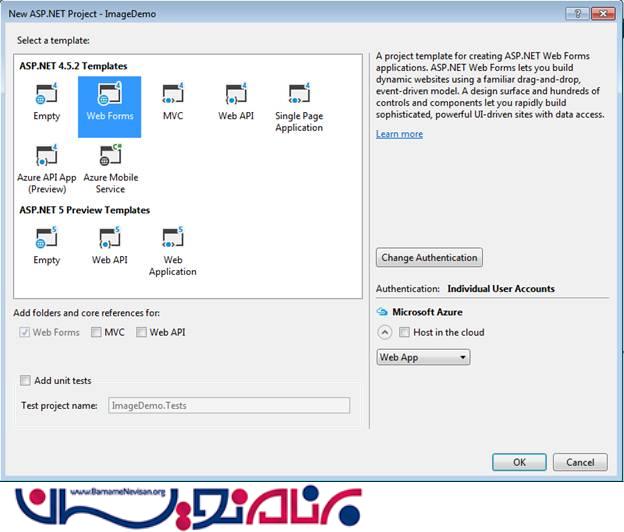Viewport: 624px width, 532px height.
Task: Open the Web App dropdown list
Action: point(423,357)
